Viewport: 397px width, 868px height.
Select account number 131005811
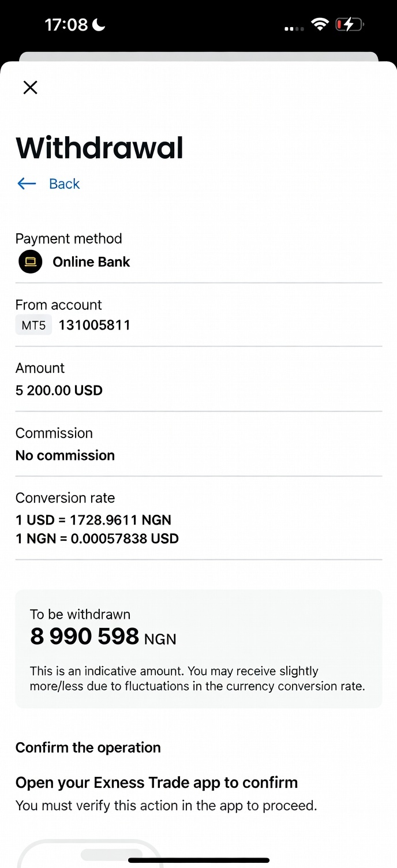coord(95,325)
